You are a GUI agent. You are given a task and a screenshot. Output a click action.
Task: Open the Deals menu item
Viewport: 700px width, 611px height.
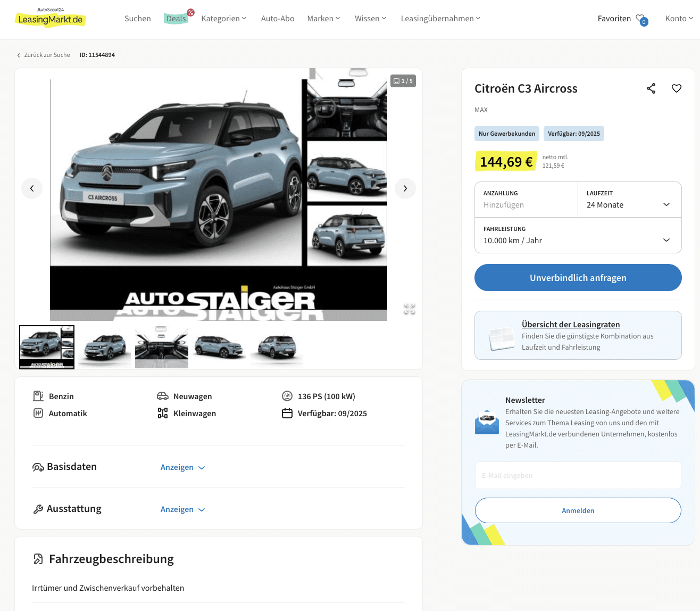[176, 19]
